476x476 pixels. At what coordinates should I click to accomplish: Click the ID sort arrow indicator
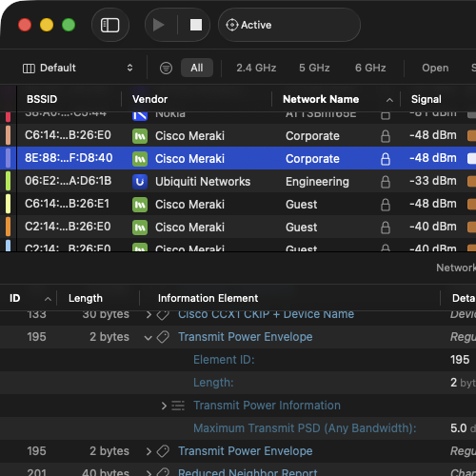48,299
